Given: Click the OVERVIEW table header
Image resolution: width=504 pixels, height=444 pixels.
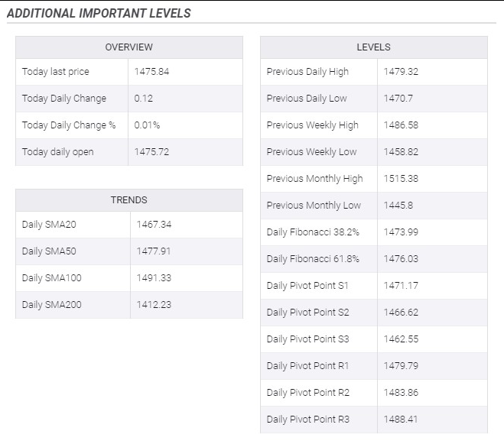Looking at the screenshot, I should (129, 47).
